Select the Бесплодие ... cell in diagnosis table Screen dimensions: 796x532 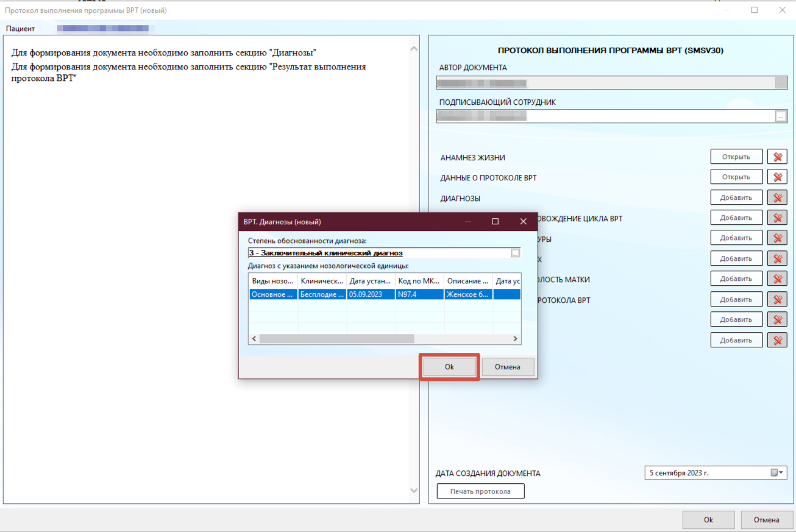click(x=322, y=294)
